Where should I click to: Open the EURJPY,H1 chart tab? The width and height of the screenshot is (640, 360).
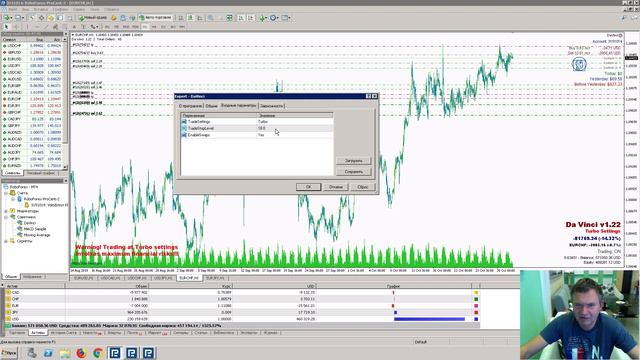[215, 278]
